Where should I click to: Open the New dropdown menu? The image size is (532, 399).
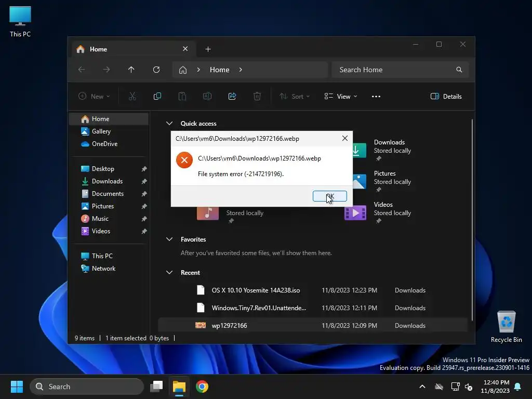(95, 96)
